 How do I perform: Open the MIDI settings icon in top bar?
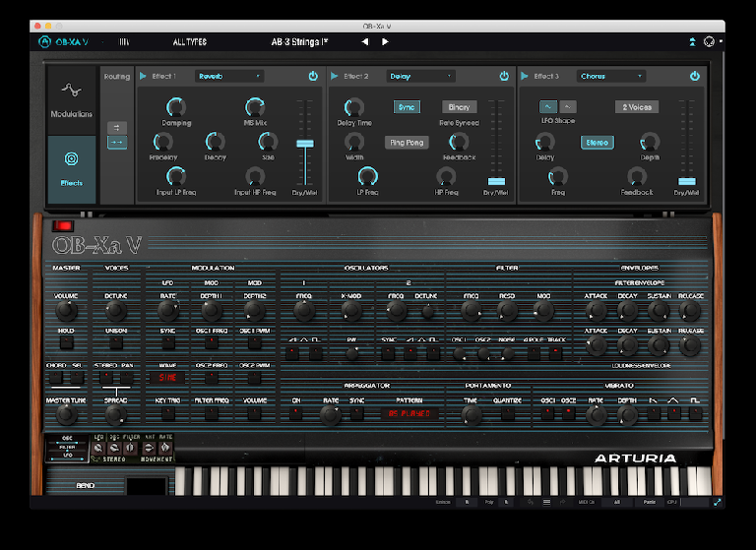pos(709,42)
